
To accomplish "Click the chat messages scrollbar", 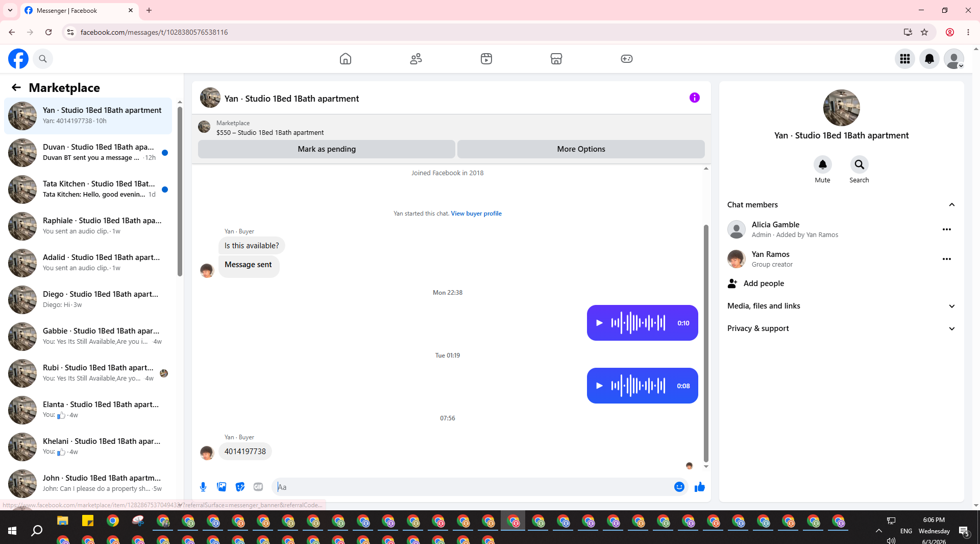I will (x=706, y=343).
